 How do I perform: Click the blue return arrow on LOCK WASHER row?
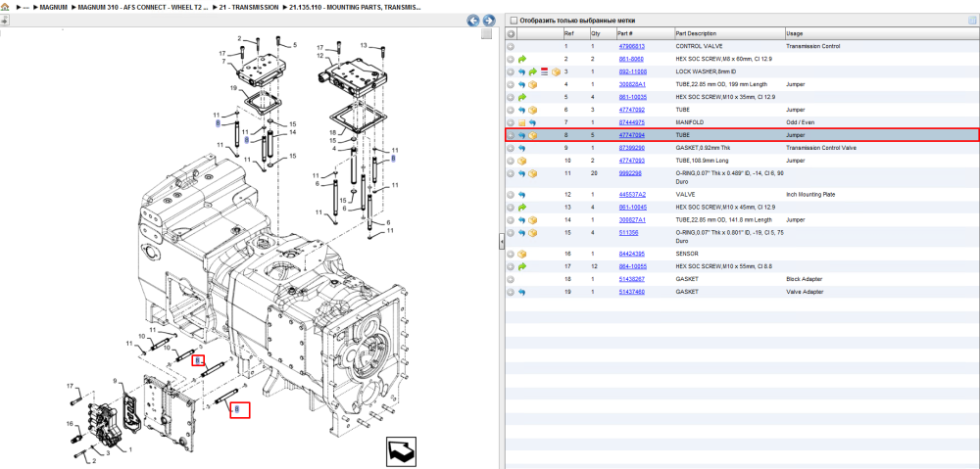pyautogui.click(x=522, y=71)
